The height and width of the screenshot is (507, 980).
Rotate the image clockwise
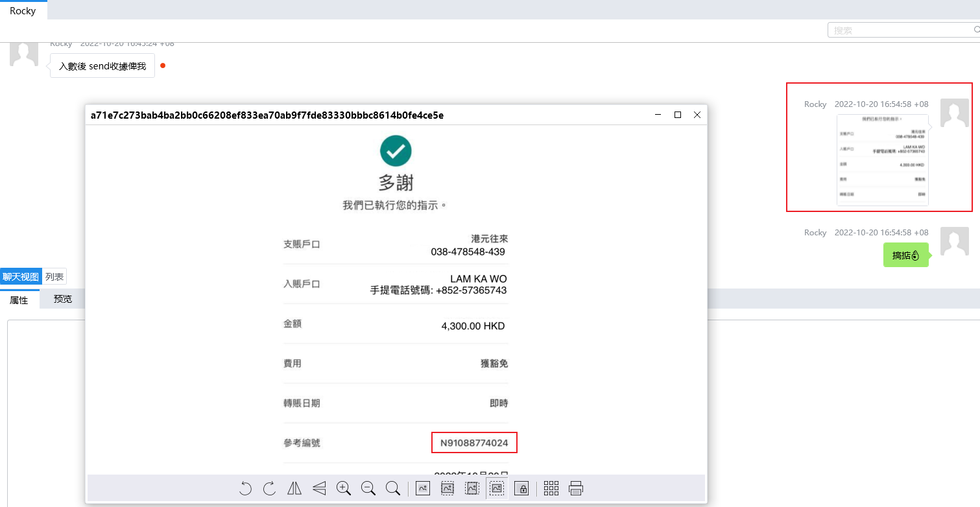pyautogui.click(x=270, y=488)
